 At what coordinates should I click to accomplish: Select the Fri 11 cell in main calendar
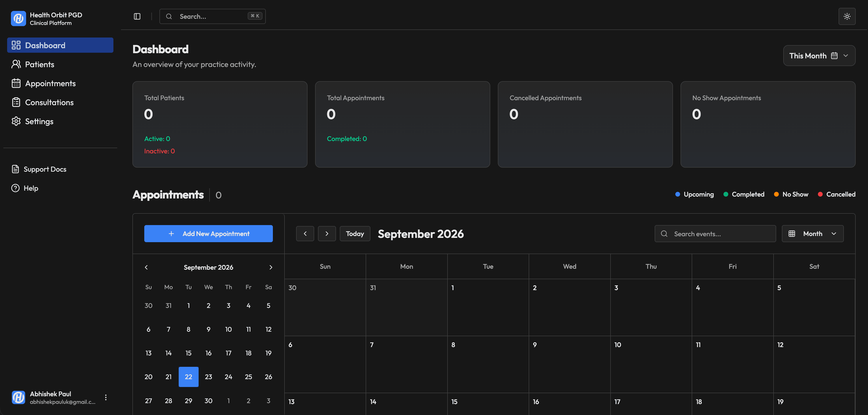pos(733,364)
